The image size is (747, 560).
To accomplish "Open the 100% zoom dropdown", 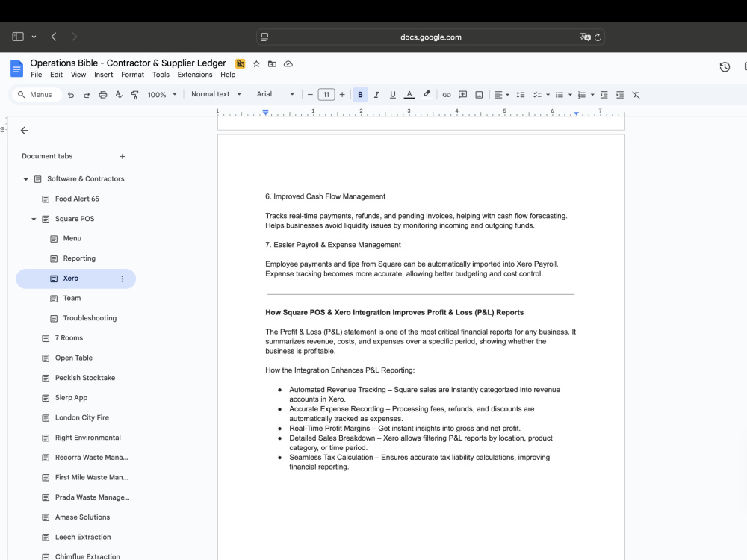I will [x=162, y=95].
